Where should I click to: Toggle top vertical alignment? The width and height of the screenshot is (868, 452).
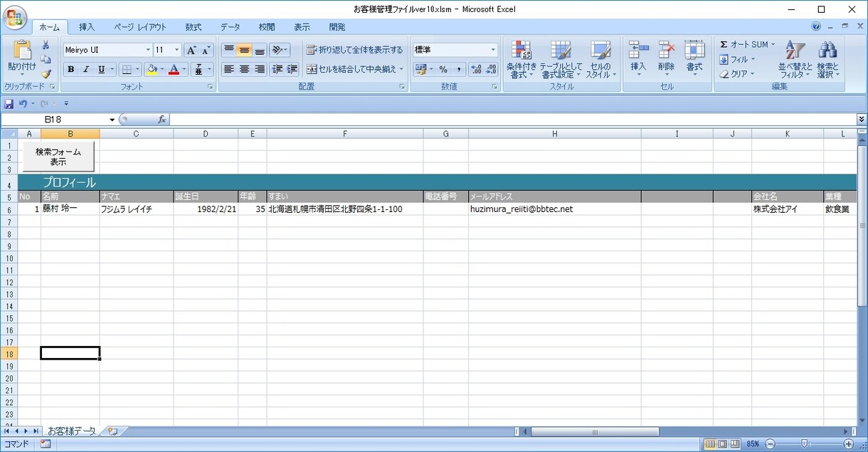229,50
